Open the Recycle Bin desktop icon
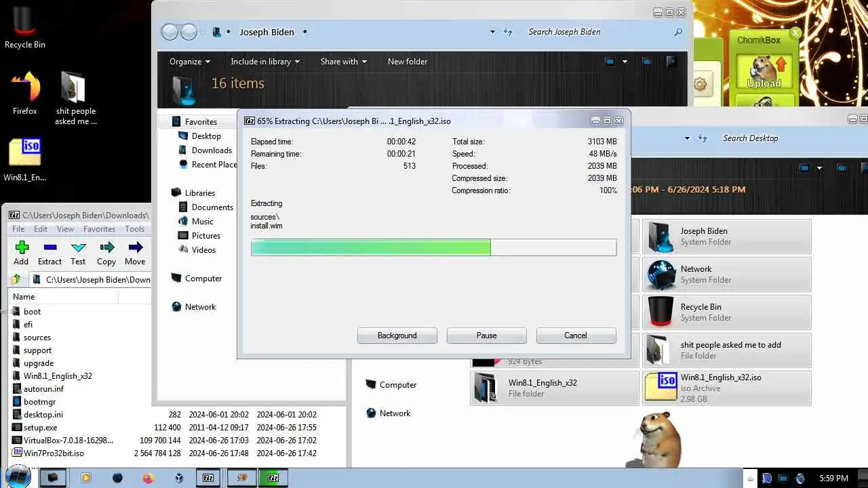The image size is (868, 488). pos(25,27)
